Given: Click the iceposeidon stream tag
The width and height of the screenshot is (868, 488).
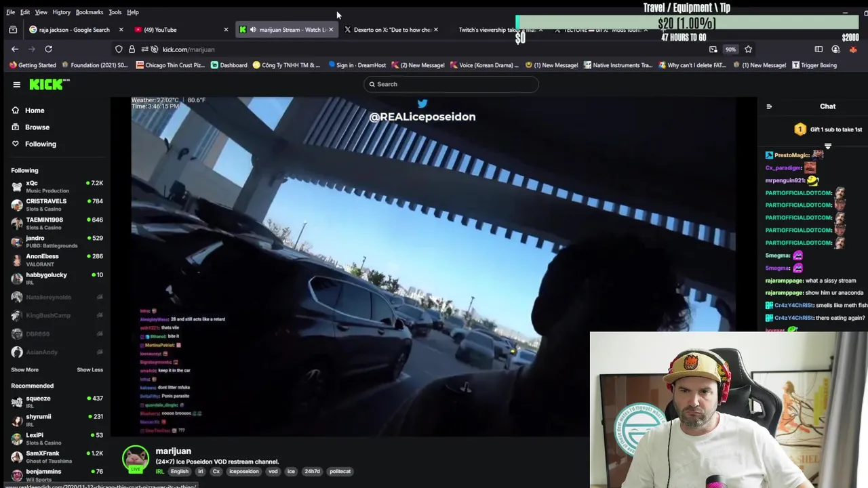Looking at the screenshot, I should pos(244,471).
